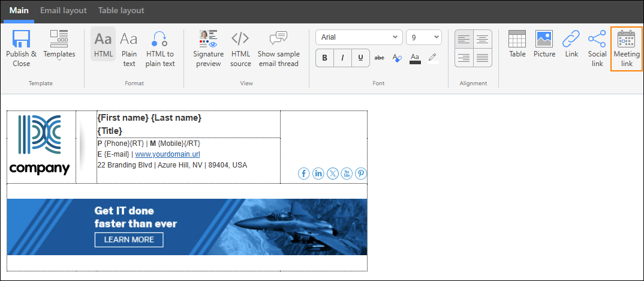Image resolution: width=644 pixels, height=281 pixels.
Task: Click the phone and mobile placeholder line
Action: (149, 144)
